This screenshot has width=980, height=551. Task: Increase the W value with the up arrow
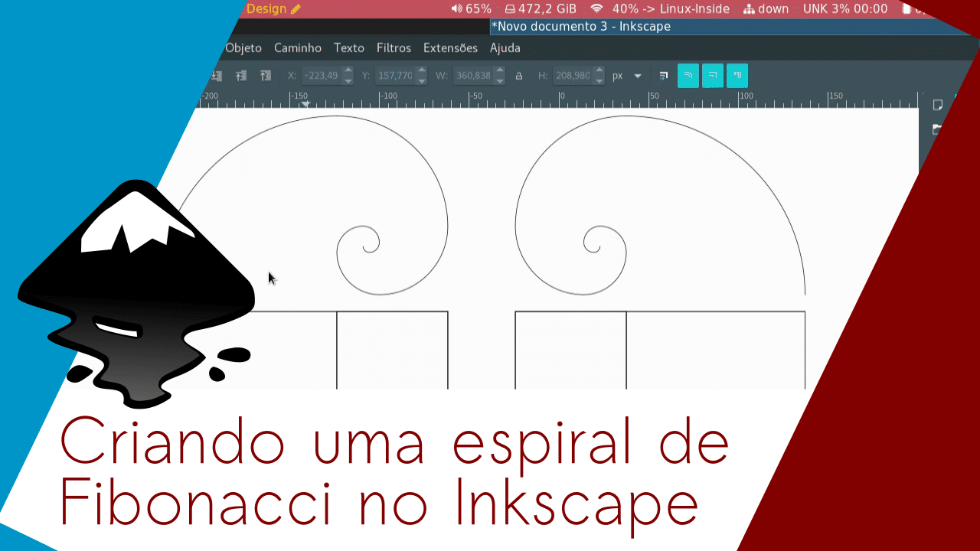coord(500,71)
